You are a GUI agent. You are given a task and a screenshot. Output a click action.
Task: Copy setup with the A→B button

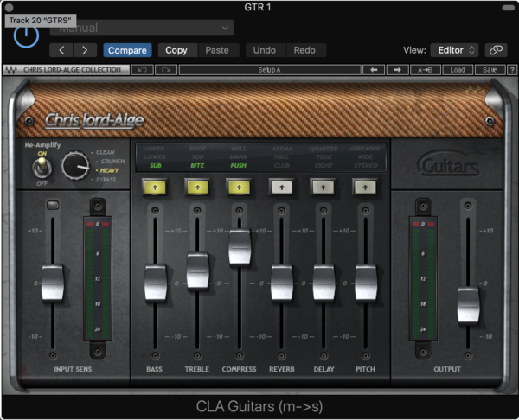(x=426, y=70)
